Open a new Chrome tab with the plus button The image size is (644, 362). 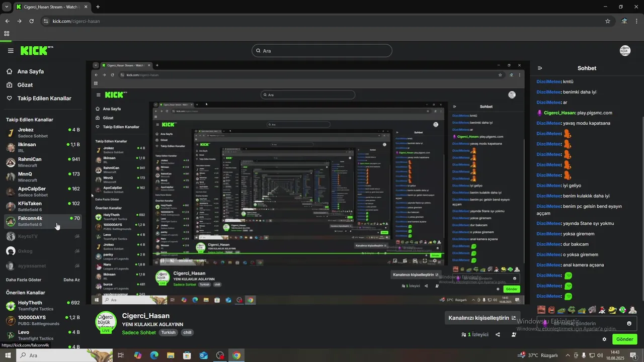click(x=98, y=7)
